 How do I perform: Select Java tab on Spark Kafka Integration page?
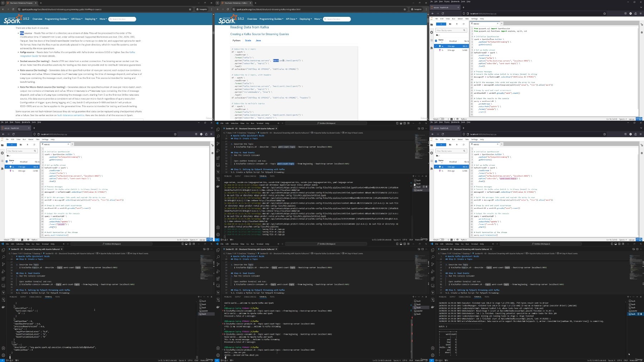(x=258, y=40)
